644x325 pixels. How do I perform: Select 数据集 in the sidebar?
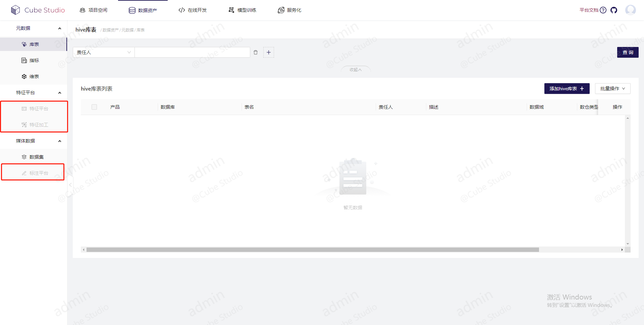point(34,157)
